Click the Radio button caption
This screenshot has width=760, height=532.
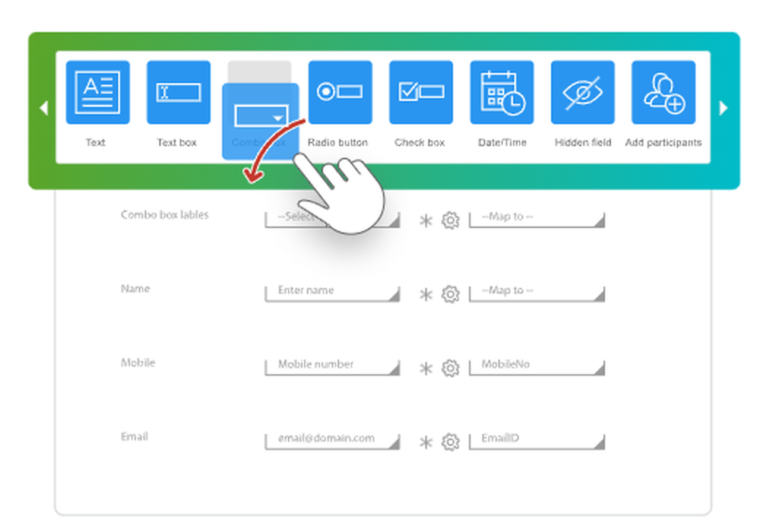tap(338, 142)
